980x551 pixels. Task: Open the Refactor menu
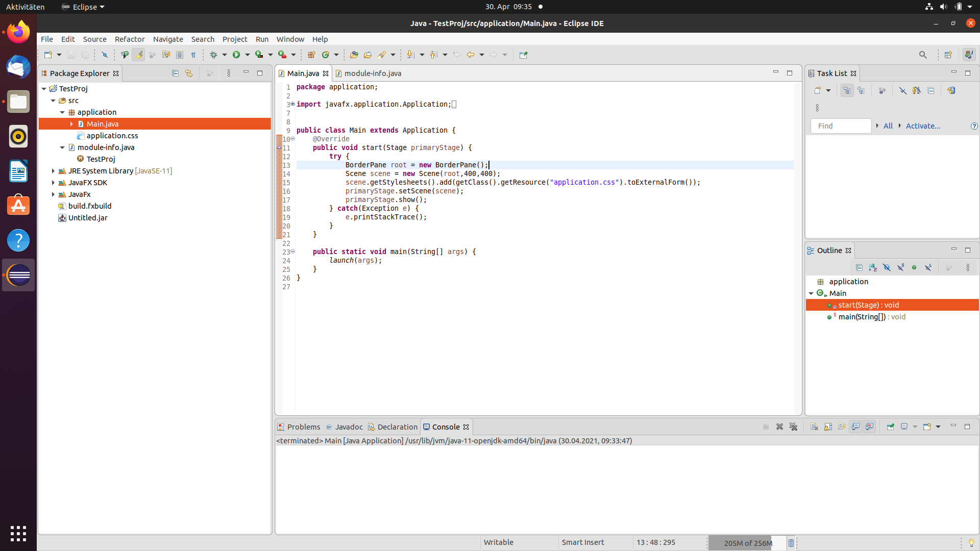[130, 39]
